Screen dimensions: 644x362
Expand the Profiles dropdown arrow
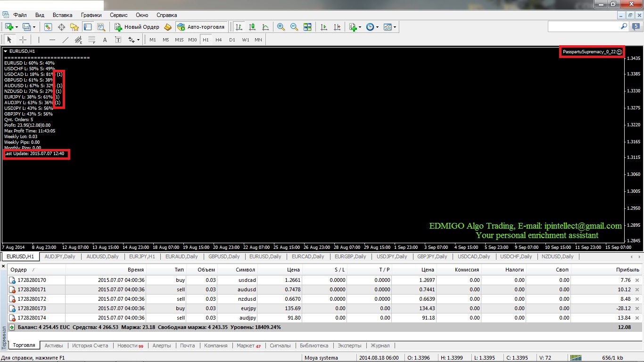click(34, 27)
